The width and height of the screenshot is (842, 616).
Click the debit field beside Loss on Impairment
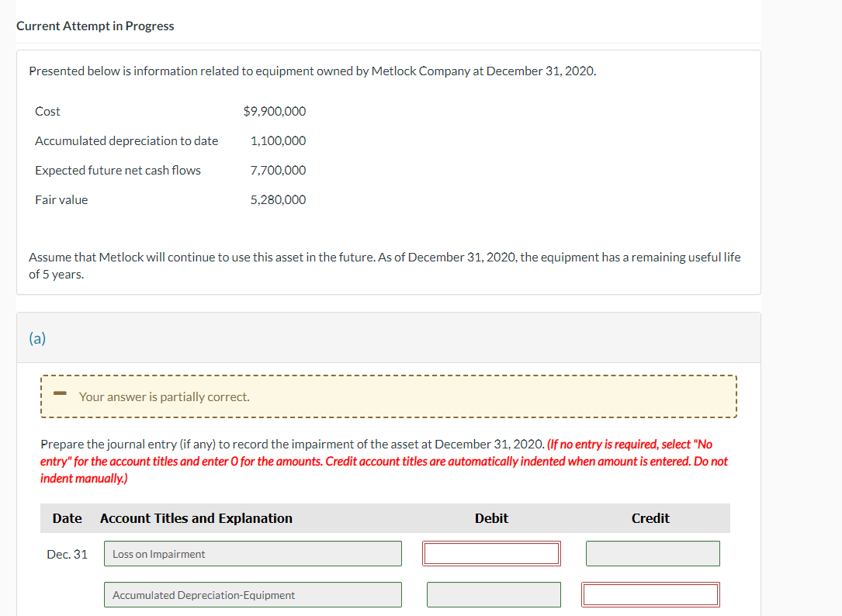[x=491, y=553]
